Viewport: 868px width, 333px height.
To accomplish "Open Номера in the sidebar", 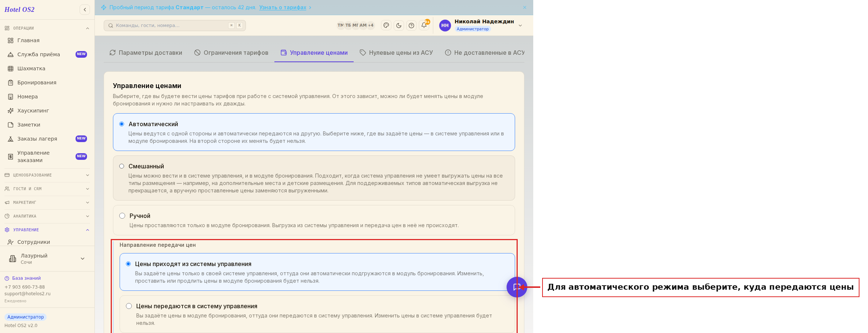I will pyautogui.click(x=47, y=97).
